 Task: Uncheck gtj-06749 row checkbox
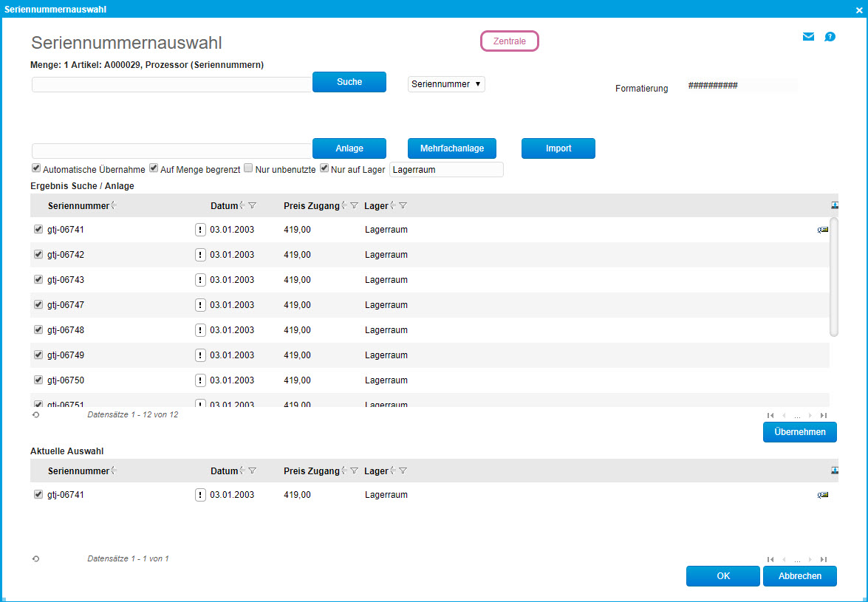[38, 355]
